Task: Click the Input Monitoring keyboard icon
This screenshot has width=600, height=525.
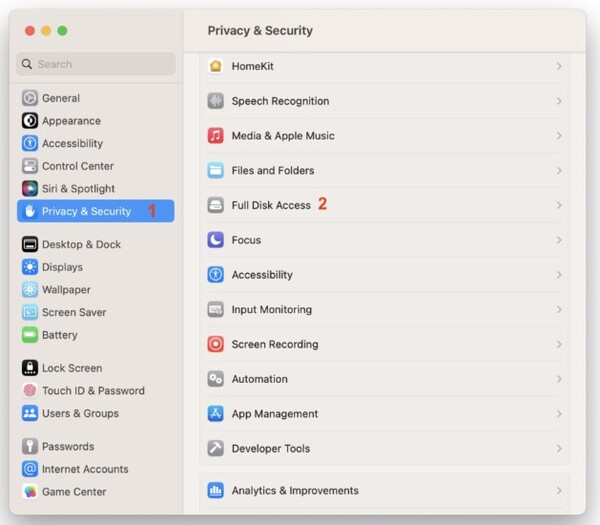Action: click(215, 309)
